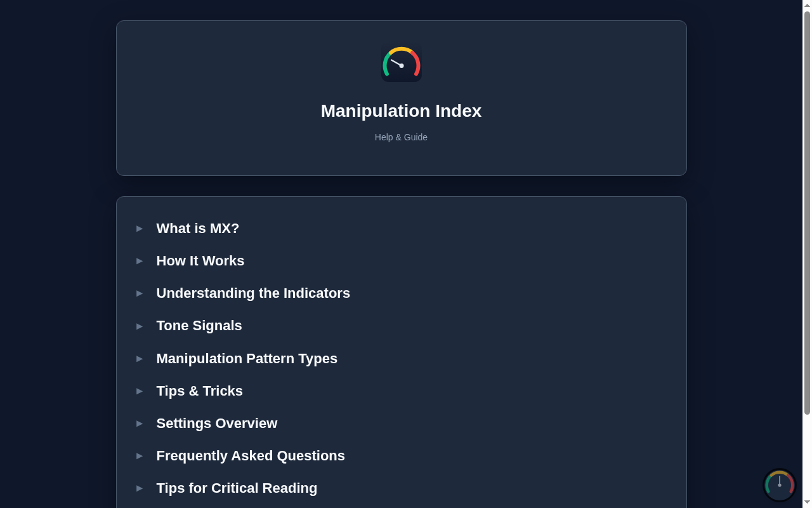Expand Manipulation Pattern Types
This screenshot has width=812, height=508.
[x=246, y=359]
